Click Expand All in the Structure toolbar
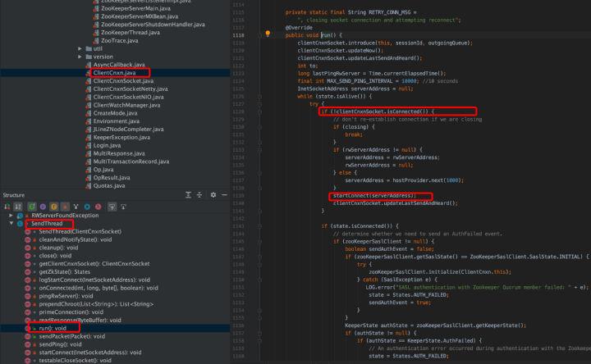The image size is (591, 364). click(187, 195)
